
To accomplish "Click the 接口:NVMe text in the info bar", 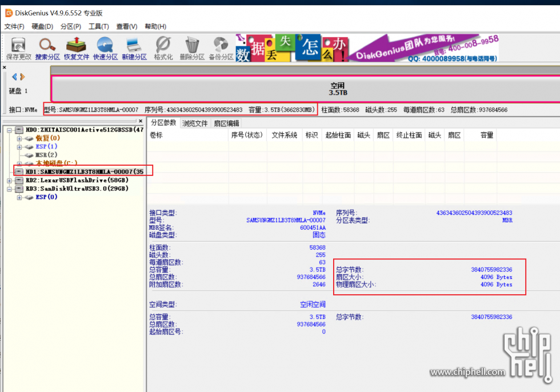I will point(23,110).
